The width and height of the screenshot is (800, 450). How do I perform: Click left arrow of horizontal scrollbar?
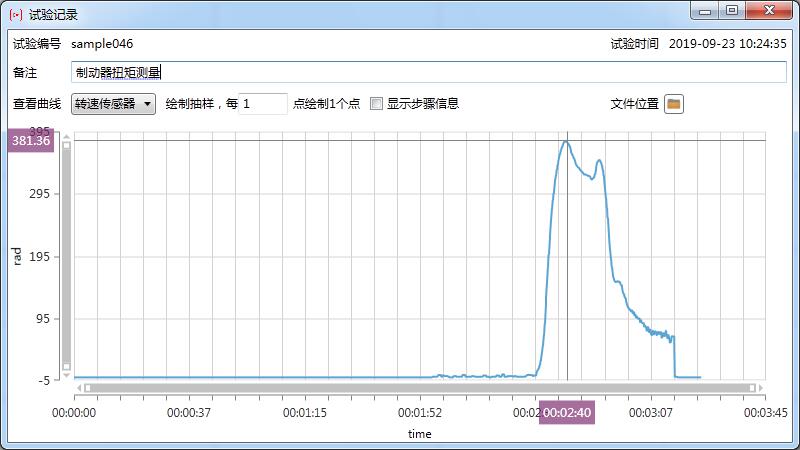click(79, 388)
